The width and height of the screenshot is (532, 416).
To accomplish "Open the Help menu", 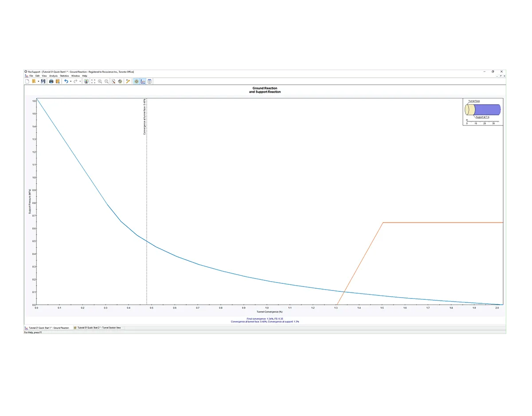I will click(x=85, y=76).
